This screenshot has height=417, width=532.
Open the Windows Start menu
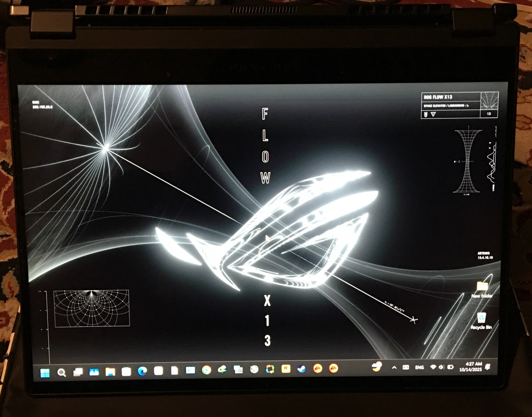point(45,373)
